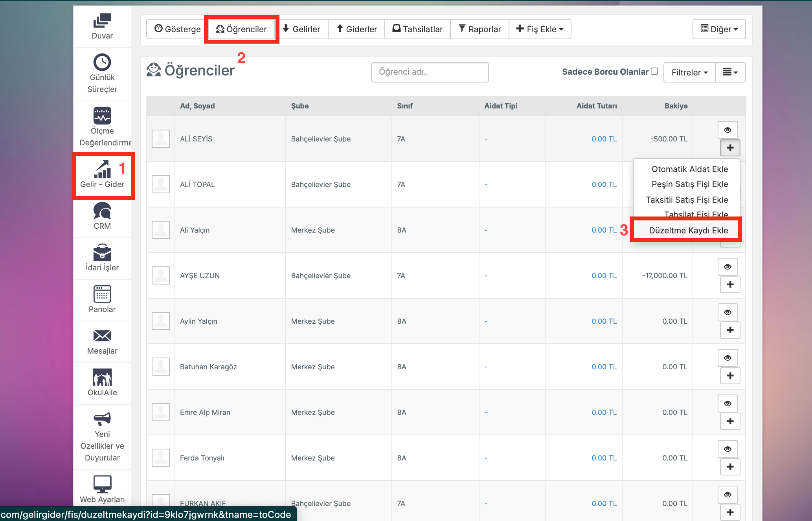The image size is (812, 521).
Task: Expand the Filtreler dropdown
Action: (690, 72)
